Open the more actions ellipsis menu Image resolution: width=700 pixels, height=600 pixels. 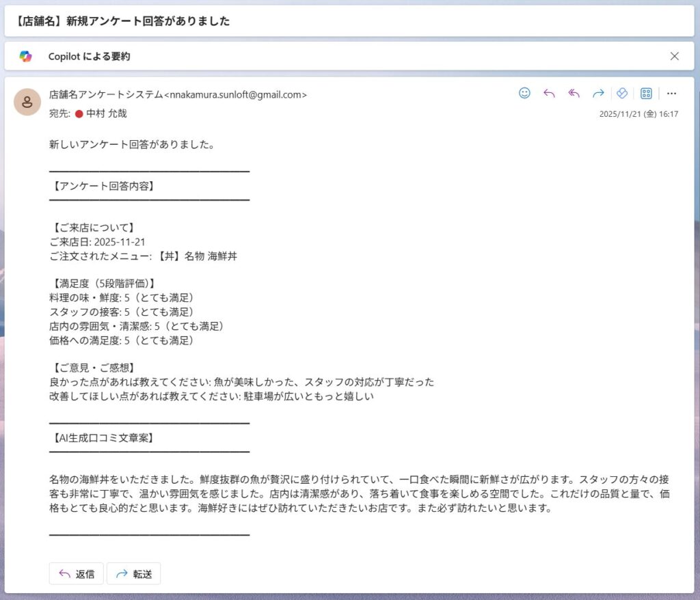671,94
